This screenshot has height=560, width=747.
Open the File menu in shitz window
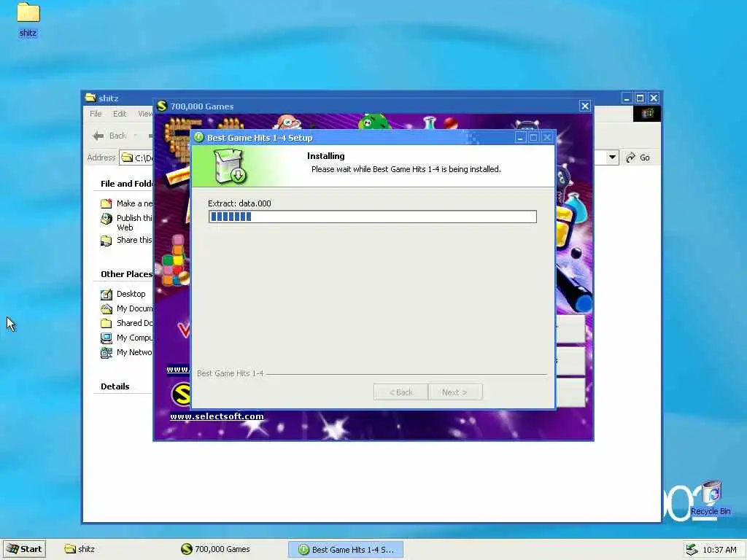96,114
